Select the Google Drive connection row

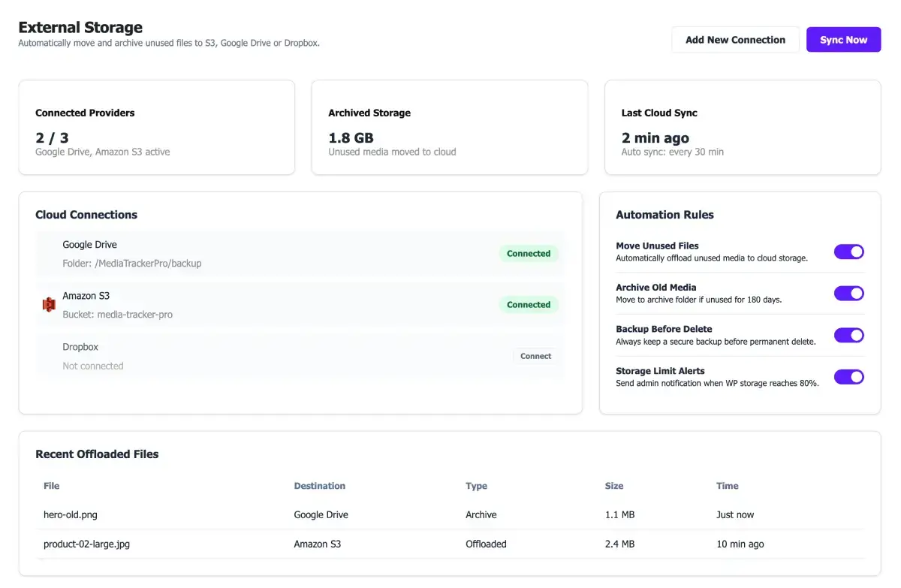pyautogui.click(x=300, y=254)
